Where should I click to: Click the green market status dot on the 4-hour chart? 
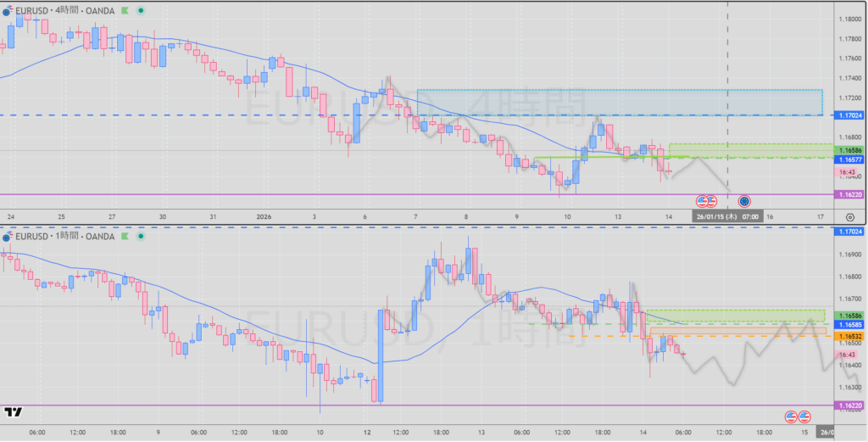140,12
